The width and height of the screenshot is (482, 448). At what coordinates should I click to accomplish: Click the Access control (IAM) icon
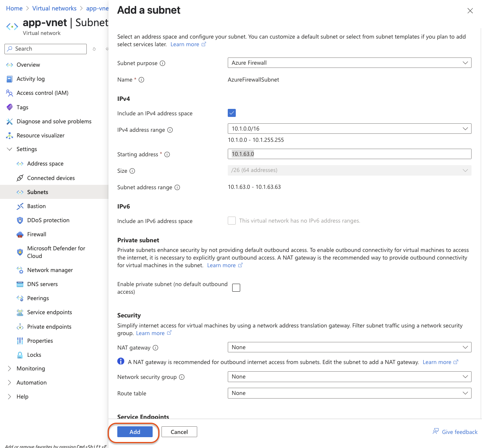click(x=9, y=93)
